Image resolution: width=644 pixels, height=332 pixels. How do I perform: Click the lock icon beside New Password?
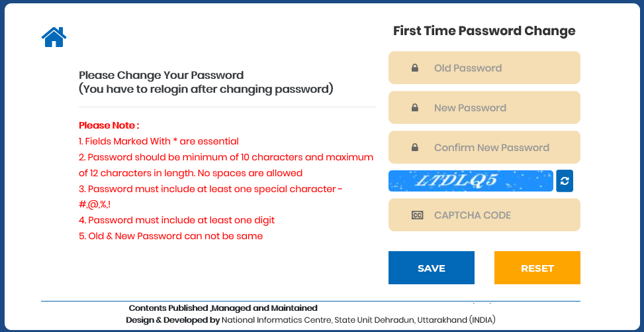(x=415, y=108)
